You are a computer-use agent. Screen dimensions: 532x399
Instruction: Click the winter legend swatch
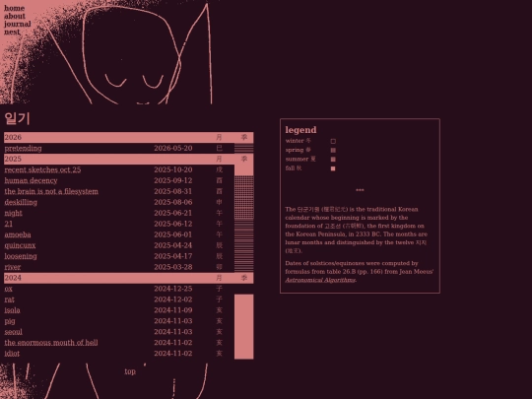(333, 141)
